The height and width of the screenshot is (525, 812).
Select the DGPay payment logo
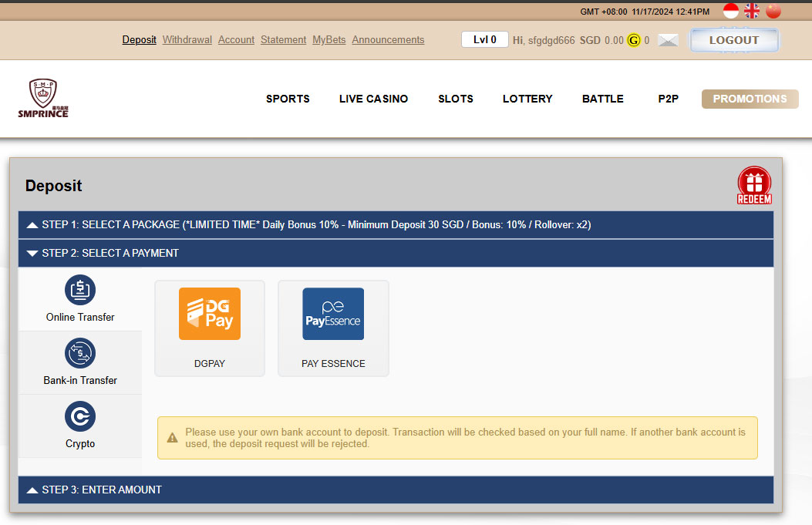[210, 314]
